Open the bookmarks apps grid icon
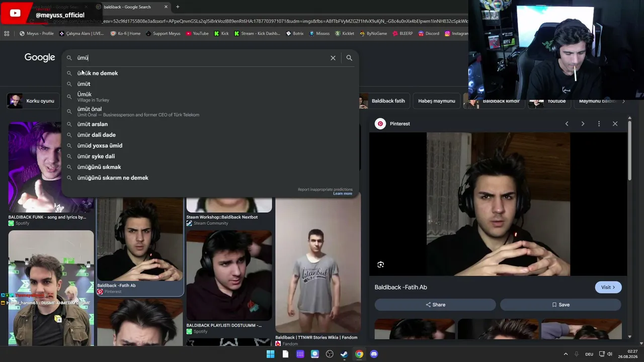This screenshot has height=362, width=644. [x=7, y=34]
